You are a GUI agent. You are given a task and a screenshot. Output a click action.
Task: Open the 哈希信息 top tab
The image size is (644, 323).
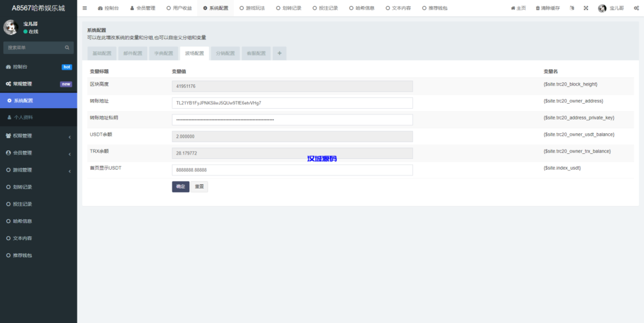[362, 8]
